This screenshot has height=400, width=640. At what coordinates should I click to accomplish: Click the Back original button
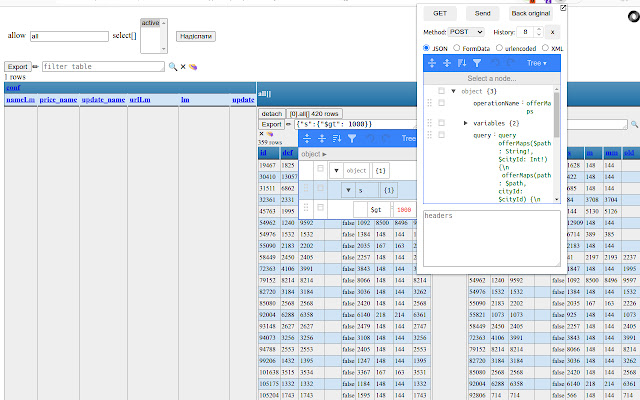(x=531, y=13)
